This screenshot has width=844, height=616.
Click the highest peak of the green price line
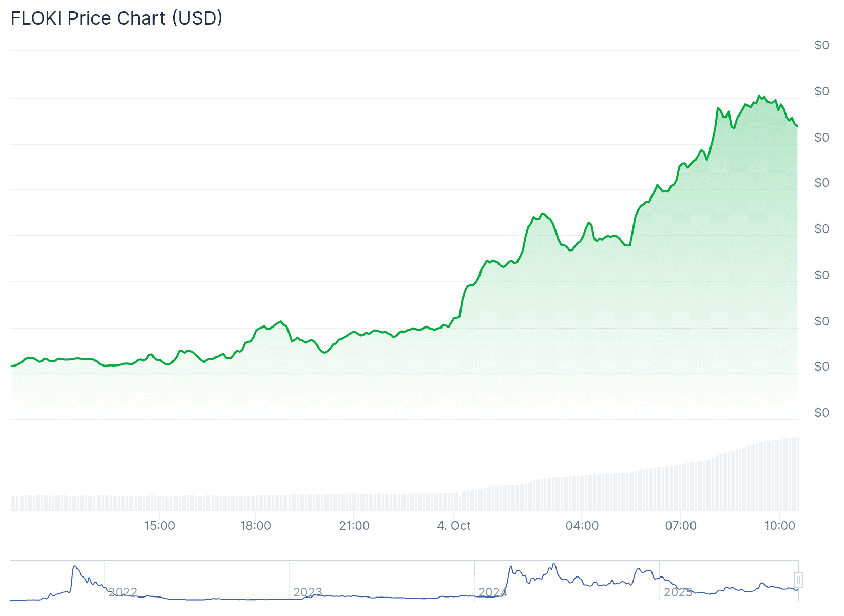(x=759, y=96)
